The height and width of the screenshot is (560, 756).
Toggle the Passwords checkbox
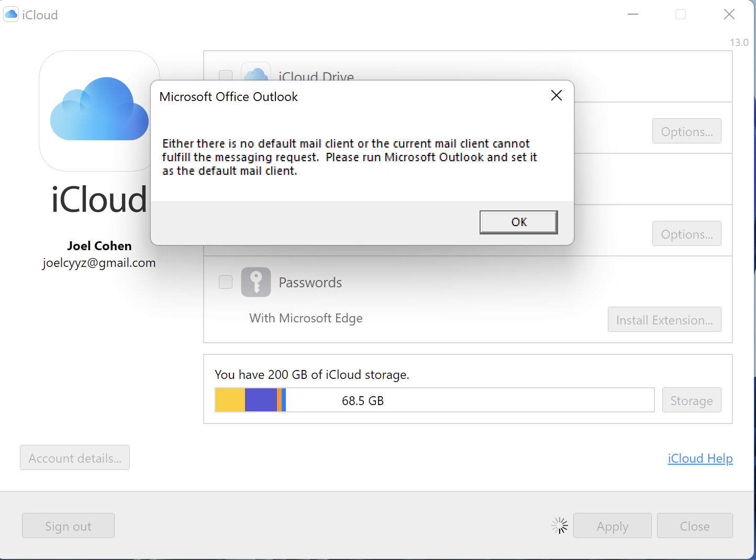point(226,282)
